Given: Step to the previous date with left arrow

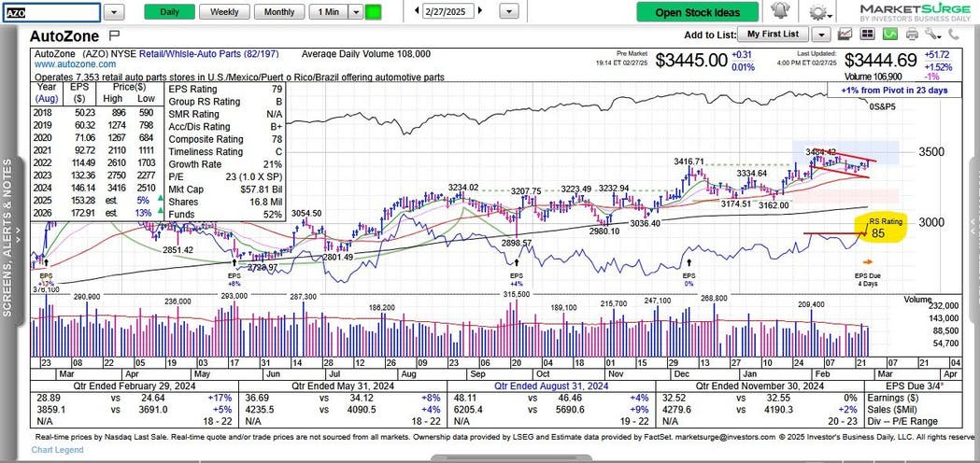Looking at the screenshot, I should coord(413,12).
